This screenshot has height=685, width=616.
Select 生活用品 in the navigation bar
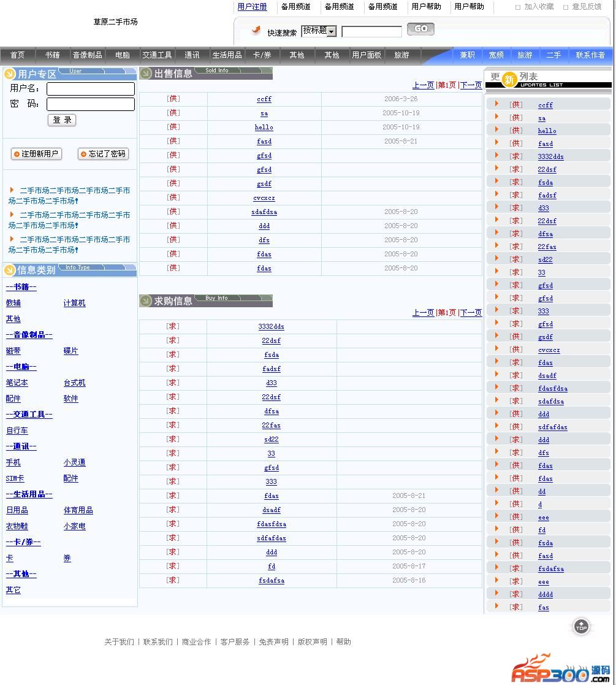click(x=227, y=55)
